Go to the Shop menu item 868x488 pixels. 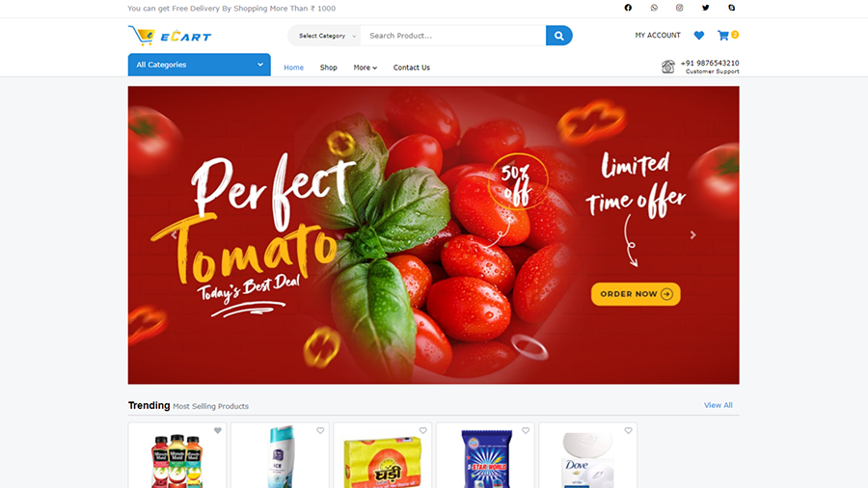[328, 68]
